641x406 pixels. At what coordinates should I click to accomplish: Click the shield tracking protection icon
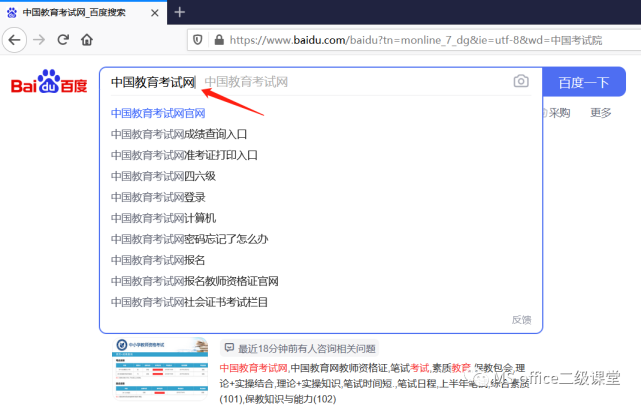(x=198, y=40)
